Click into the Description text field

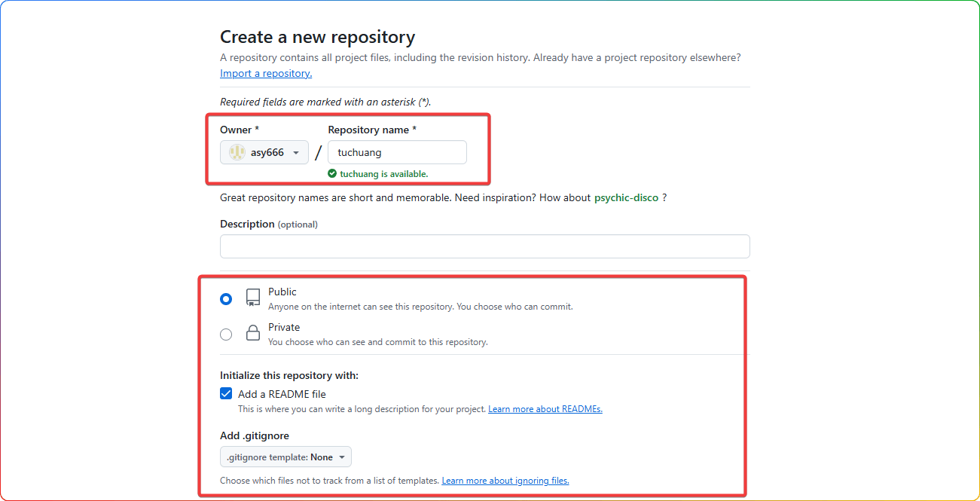coord(484,246)
